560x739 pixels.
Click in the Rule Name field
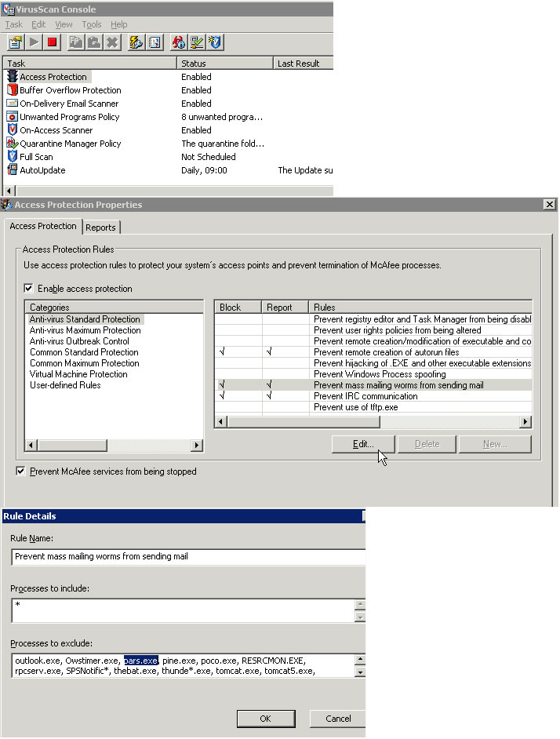tap(188, 557)
